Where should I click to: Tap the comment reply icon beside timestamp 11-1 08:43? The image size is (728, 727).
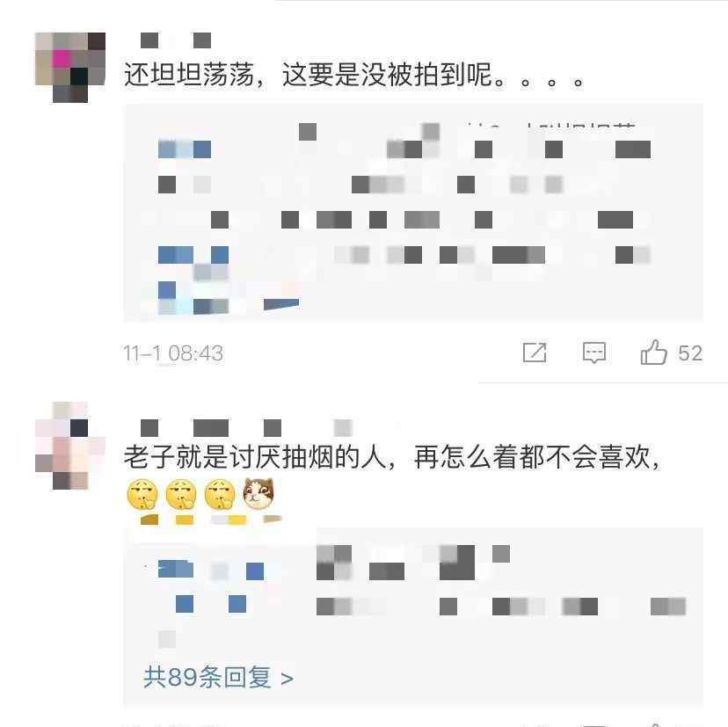[594, 353]
